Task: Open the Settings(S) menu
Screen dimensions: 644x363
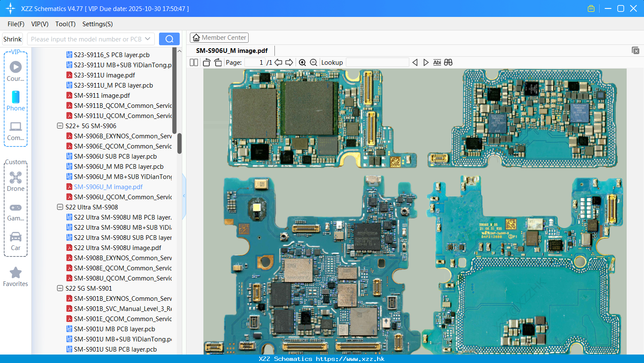Action: coord(98,24)
